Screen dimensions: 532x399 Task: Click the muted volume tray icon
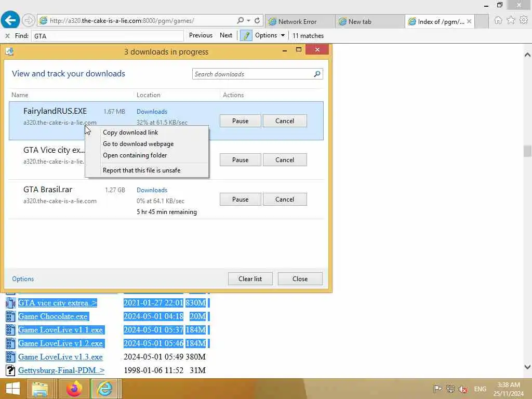tap(463, 389)
